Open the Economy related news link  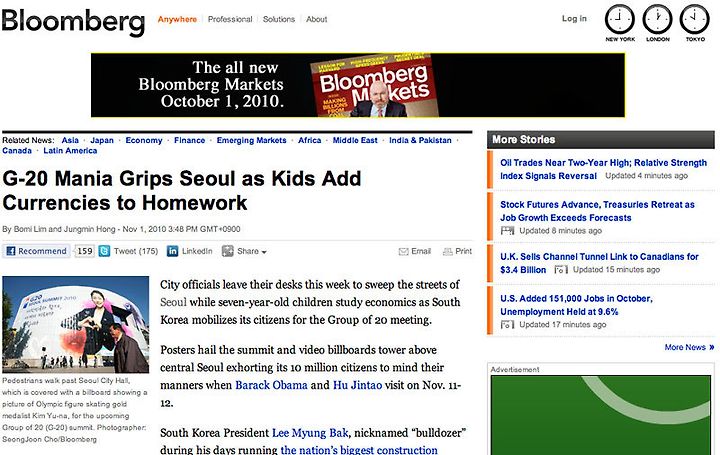pos(144,140)
